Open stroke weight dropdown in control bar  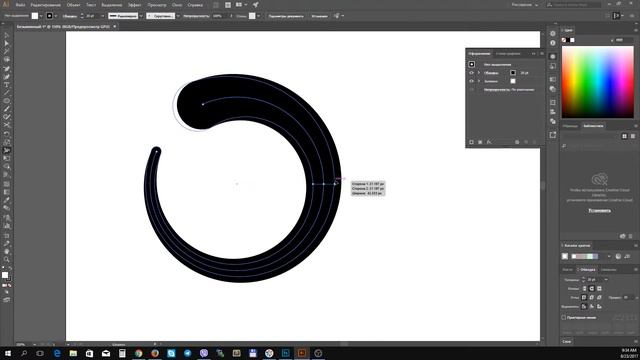(x=103, y=16)
